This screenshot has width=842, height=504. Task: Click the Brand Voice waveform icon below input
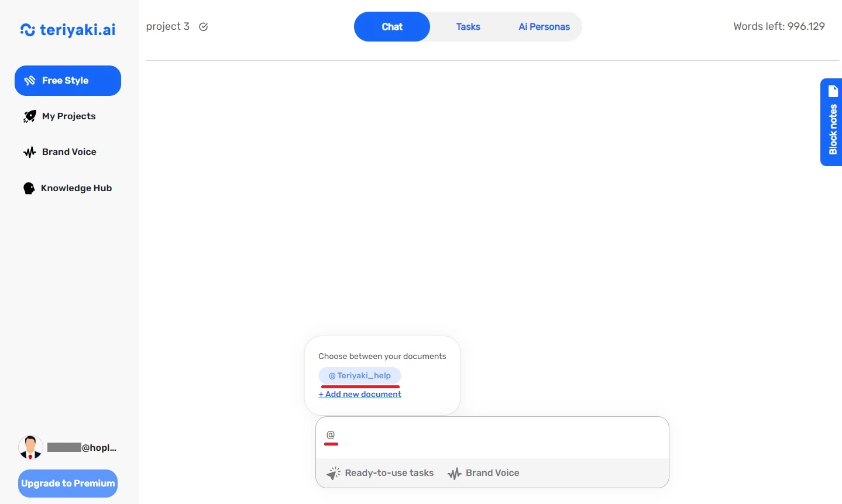point(455,473)
